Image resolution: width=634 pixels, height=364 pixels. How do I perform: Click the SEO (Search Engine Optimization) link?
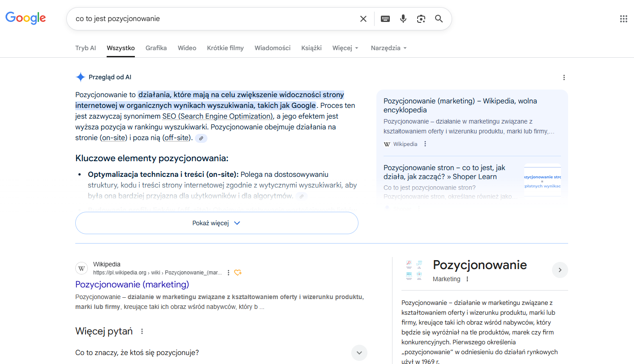tap(217, 116)
